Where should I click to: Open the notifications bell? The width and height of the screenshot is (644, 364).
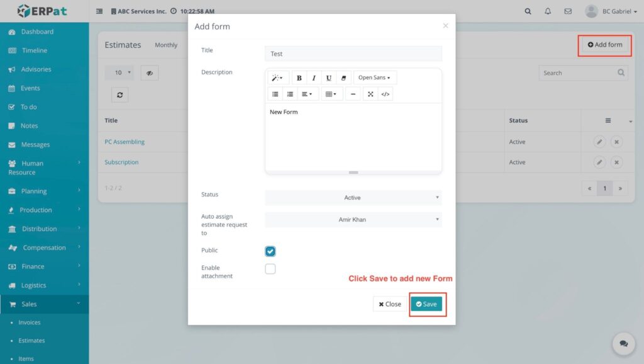tap(548, 11)
